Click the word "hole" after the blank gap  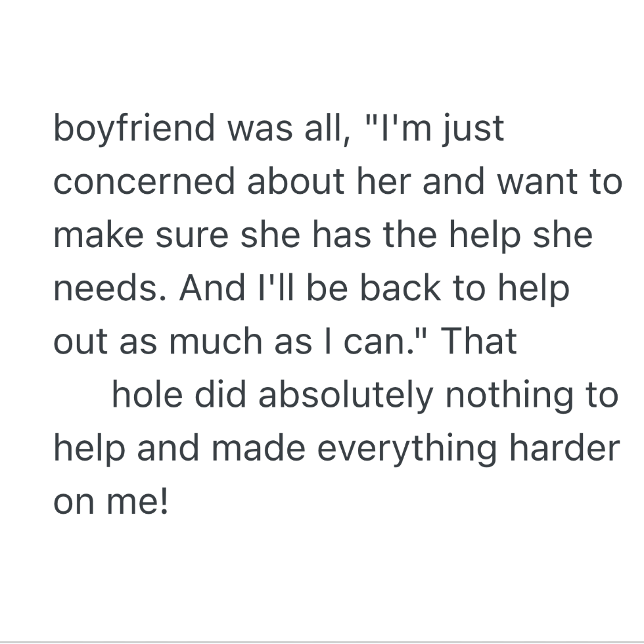147,394
